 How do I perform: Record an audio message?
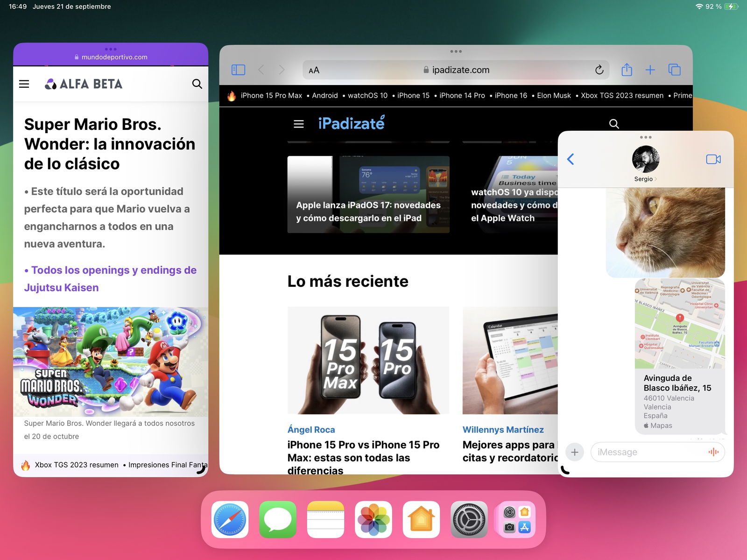point(713,452)
